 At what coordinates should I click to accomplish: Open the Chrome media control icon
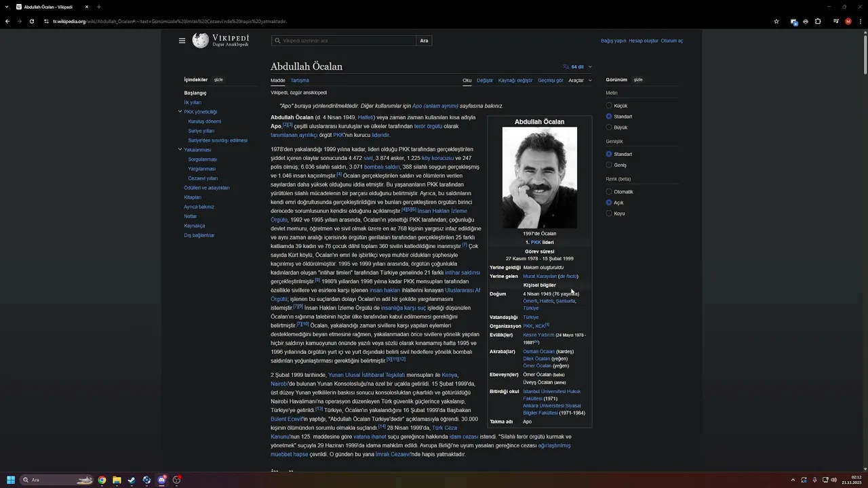click(835, 21)
